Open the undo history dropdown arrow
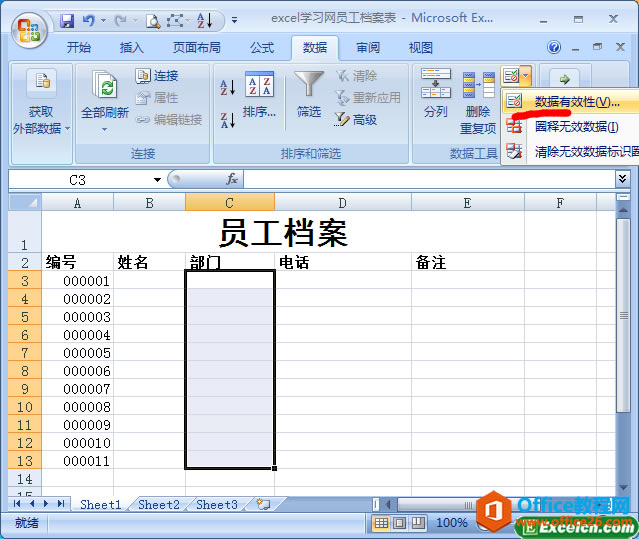 click(103, 20)
